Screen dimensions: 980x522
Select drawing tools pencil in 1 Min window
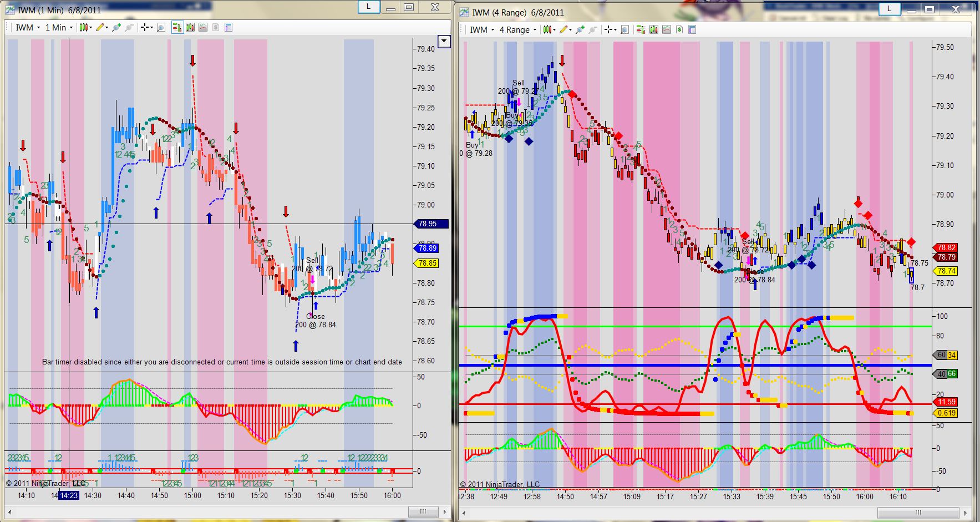pyautogui.click(x=100, y=27)
